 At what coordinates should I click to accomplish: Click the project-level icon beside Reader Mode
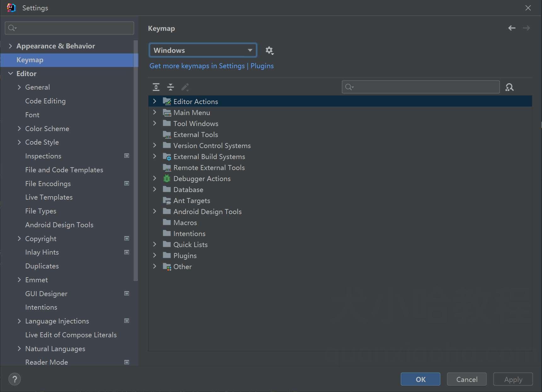[127, 362]
